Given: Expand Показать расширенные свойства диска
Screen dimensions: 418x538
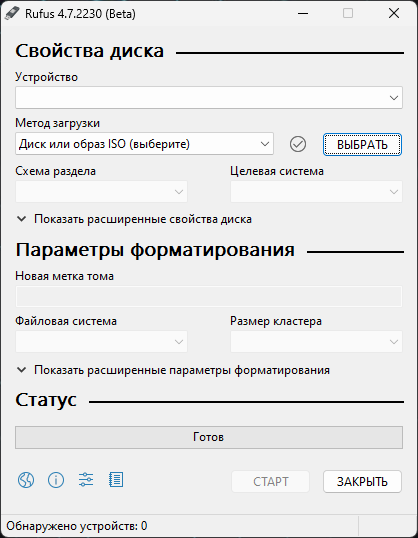Looking at the screenshot, I should click(x=134, y=219).
